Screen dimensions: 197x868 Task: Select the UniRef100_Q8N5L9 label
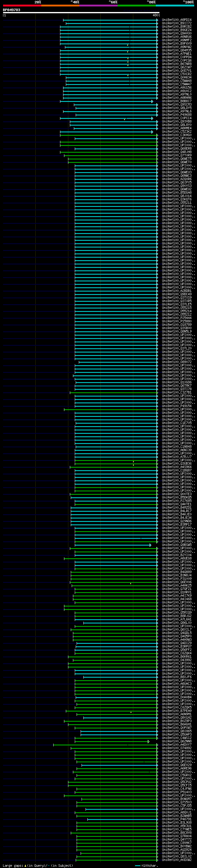[x=177, y=332]
